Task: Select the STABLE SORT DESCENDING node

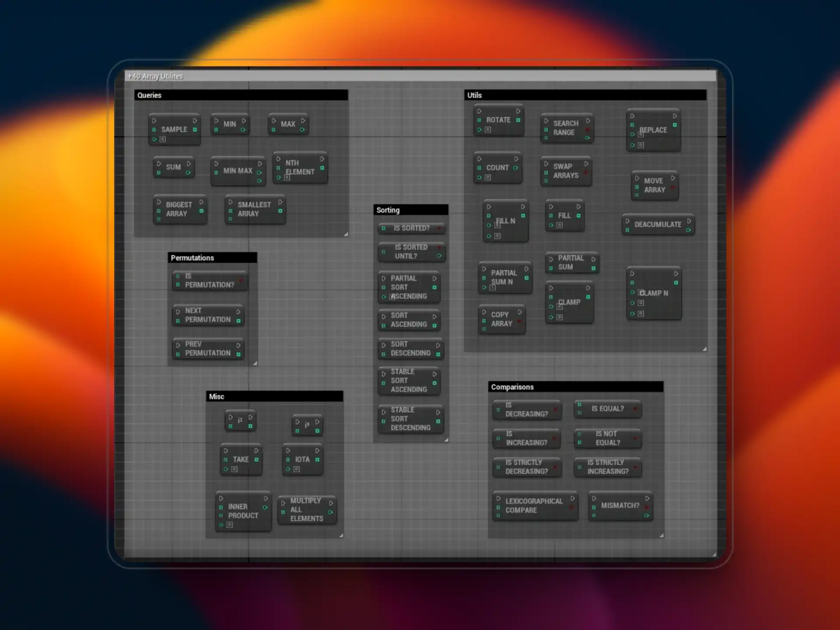Action: coord(410,419)
